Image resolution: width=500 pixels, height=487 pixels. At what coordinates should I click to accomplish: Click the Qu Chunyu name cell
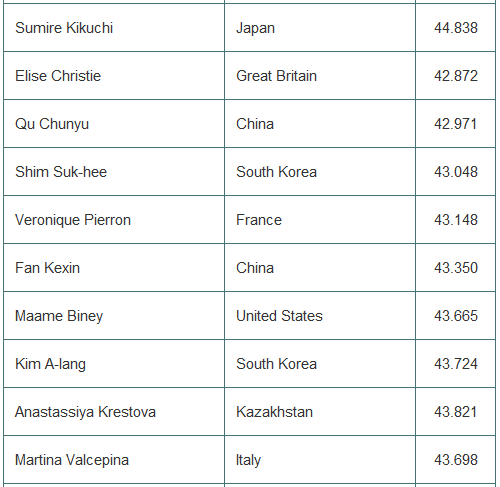coord(114,124)
